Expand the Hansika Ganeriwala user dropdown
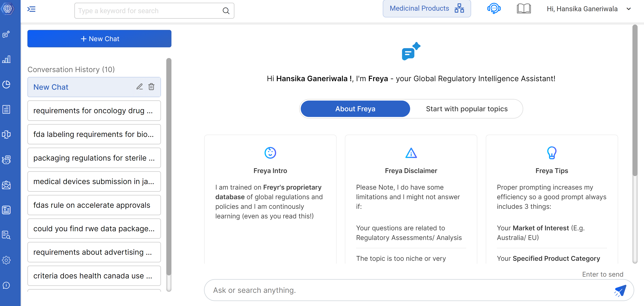644x306 pixels. click(629, 9)
